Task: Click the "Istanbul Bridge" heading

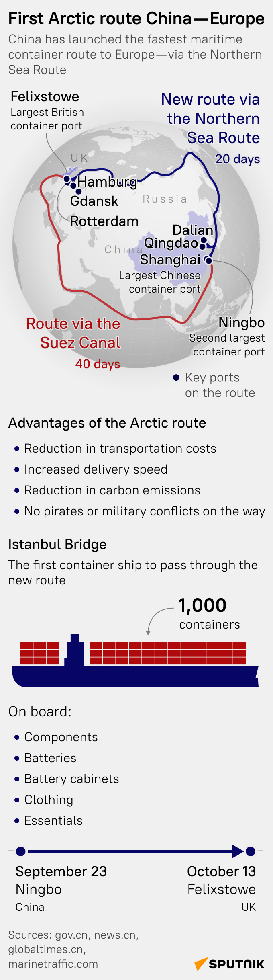Action: coord(57,544)
